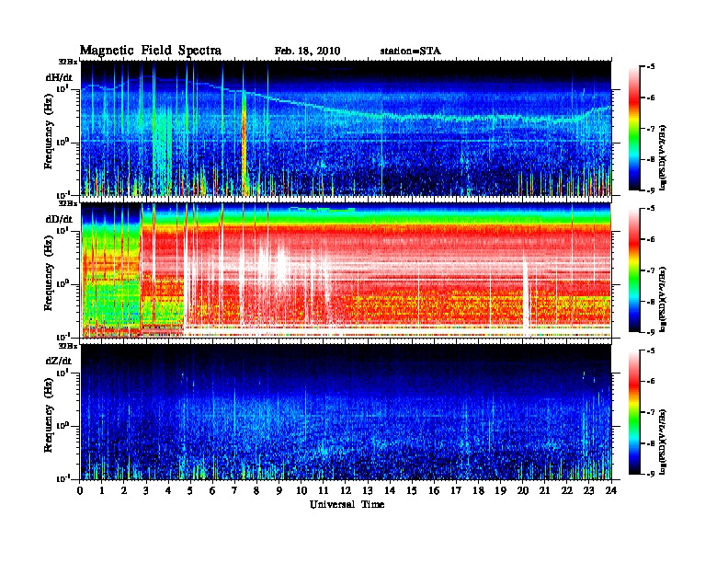The height and width of the screenshot is (563, 728).
Task: Click hour tick label "13" on time axis
Action: [368, 490]
